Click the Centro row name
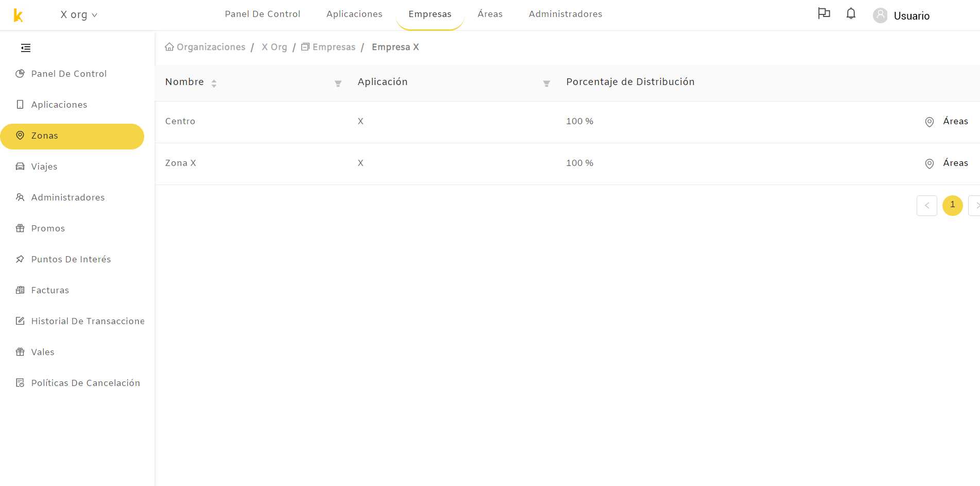 pyautogui.click(x=180, y=121)
